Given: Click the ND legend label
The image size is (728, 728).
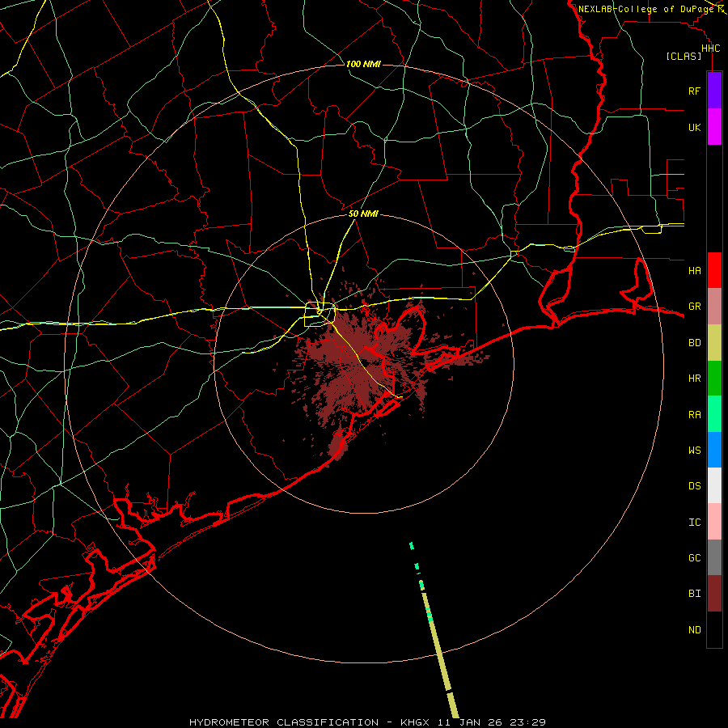Looking at the screenshot, I should coord(694,630).
